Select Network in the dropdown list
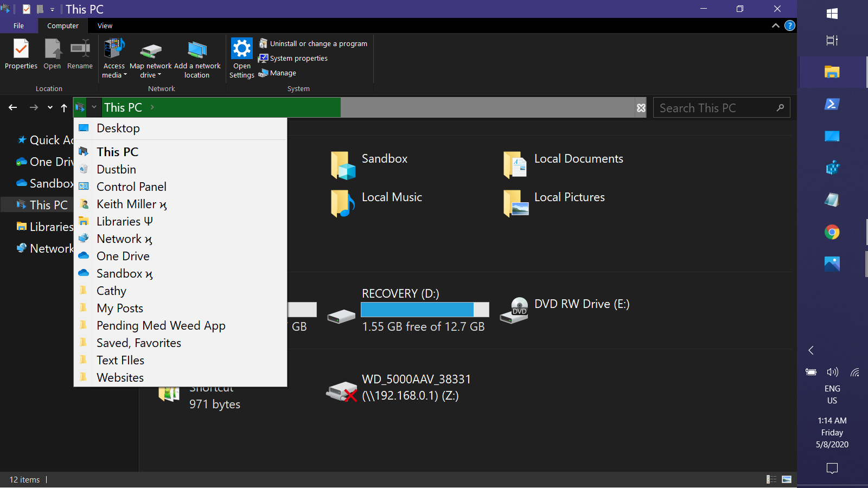 [x=180, y=239]
